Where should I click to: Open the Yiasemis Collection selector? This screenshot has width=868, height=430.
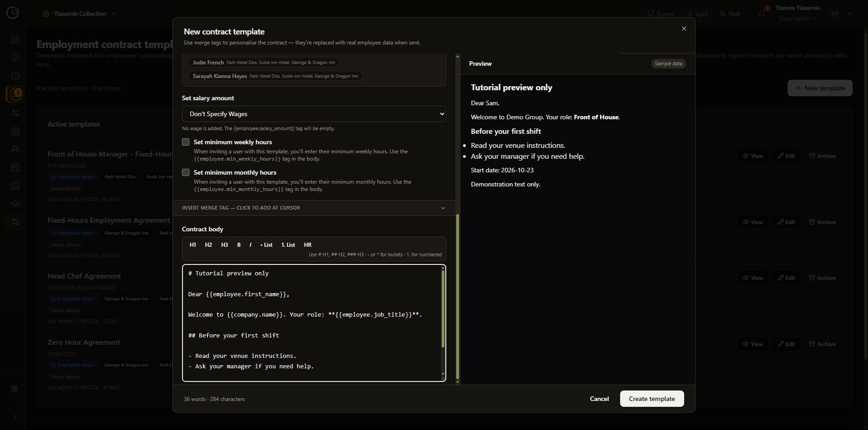pos(79,14)
